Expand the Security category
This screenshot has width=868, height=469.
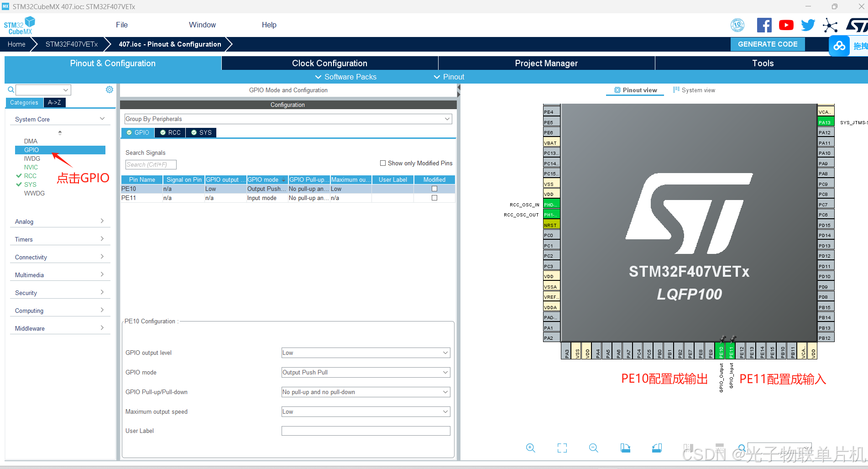pos(60,293)
